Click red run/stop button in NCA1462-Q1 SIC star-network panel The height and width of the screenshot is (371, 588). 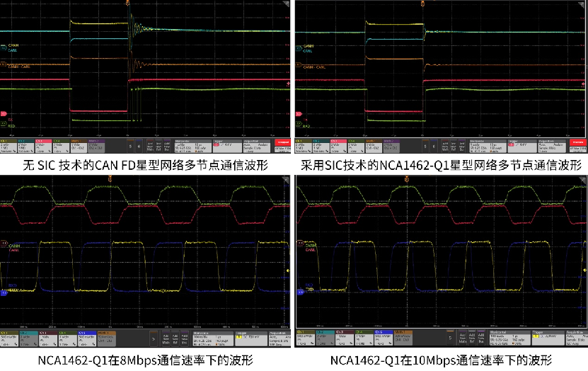pyautogui.click(x=577, y=142)
